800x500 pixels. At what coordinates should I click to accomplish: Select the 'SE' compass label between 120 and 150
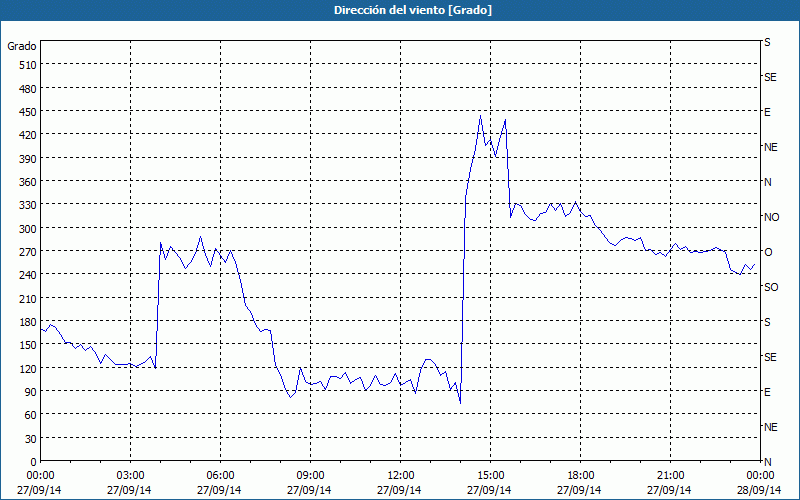[x=770, y=357]
